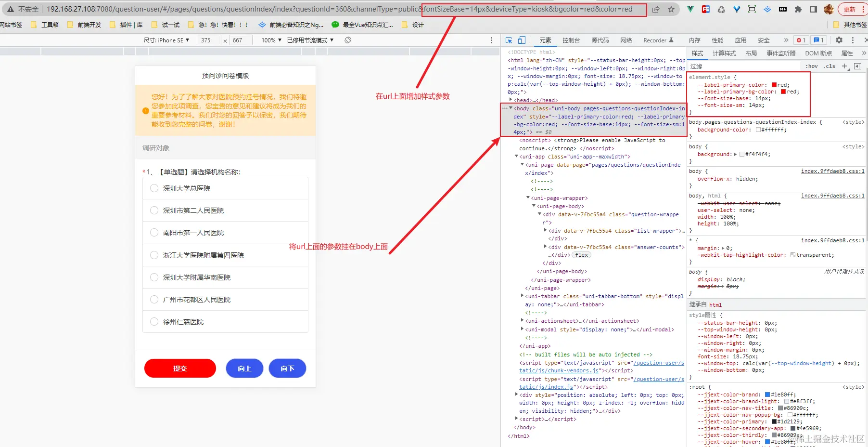Select 深圳大学附属华南医院 radio option
Screen dimensions: 868x447
pos(154,277)
